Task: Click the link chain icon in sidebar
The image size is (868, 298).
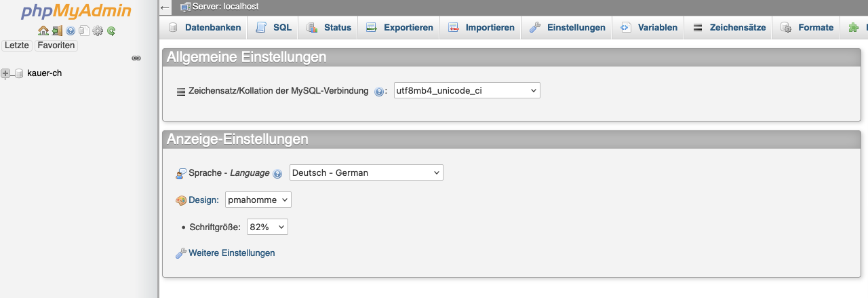Action: coord(136,58)
